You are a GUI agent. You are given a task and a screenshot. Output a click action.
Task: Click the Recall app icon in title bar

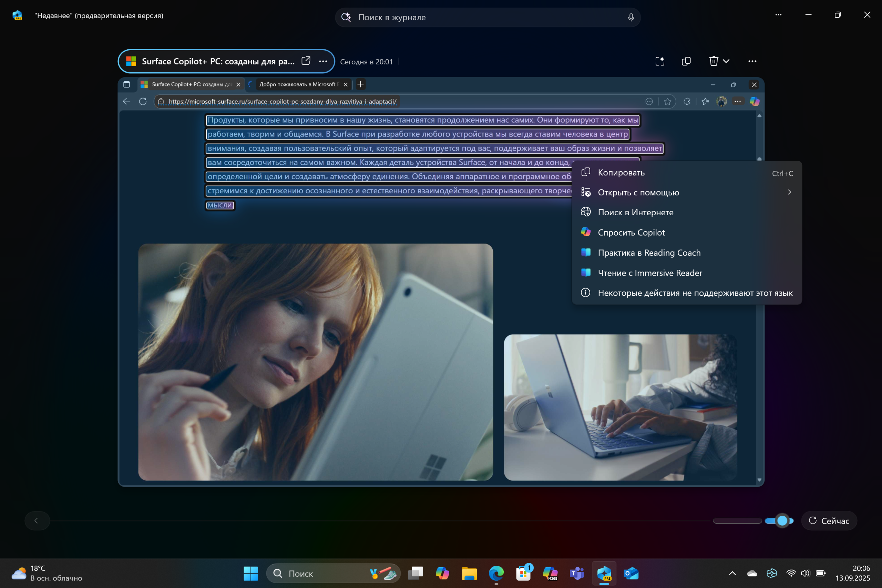[x=17, y=16]
